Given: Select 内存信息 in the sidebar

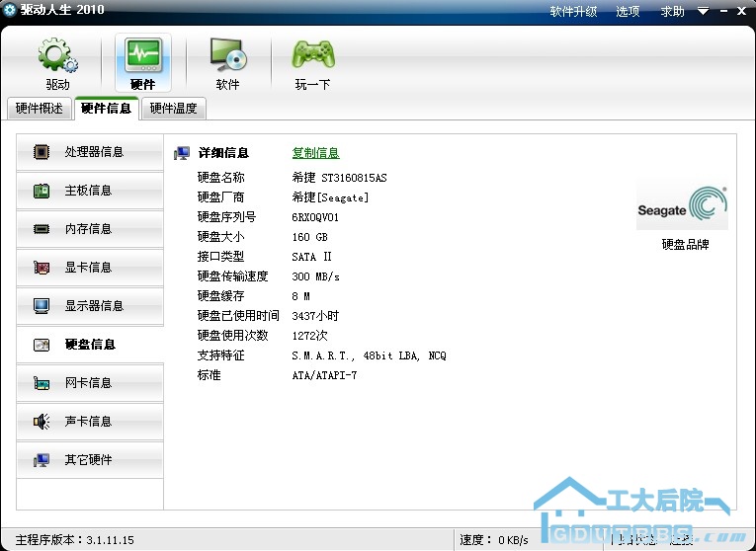Looking at the screenshot, I should click(90, 229).
